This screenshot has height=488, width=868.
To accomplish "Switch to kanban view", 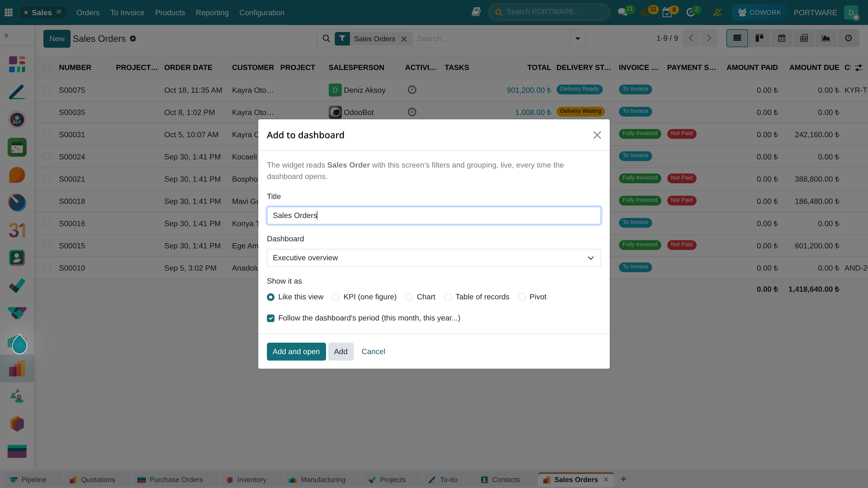I will [759, 38].
